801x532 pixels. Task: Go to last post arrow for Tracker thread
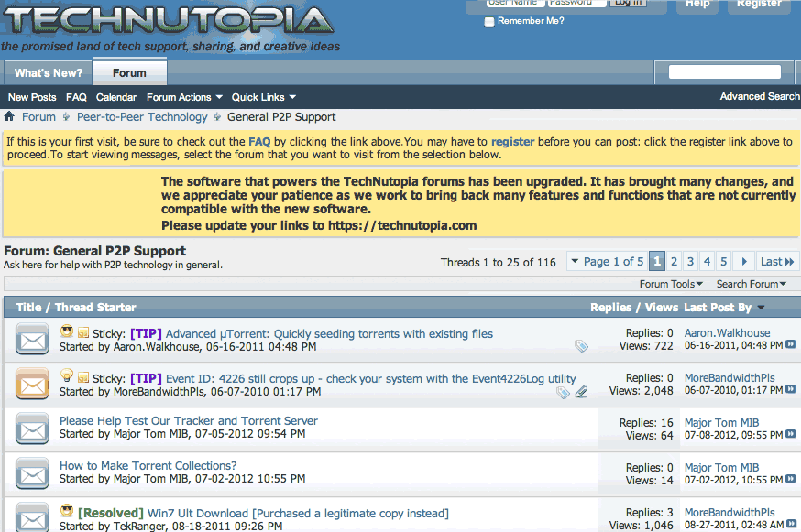point(790,435)
